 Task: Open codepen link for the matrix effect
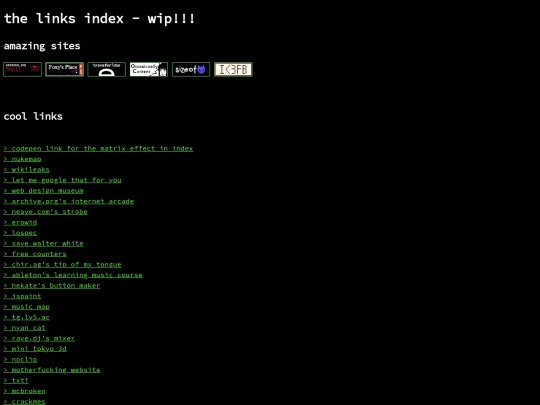click(98, 148)
